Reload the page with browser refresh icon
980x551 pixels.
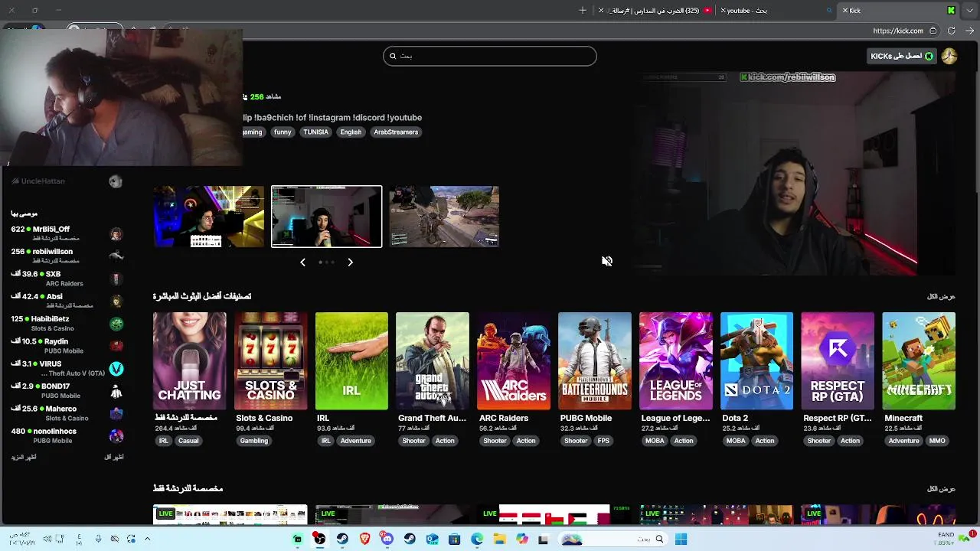(x=951, y=31)
